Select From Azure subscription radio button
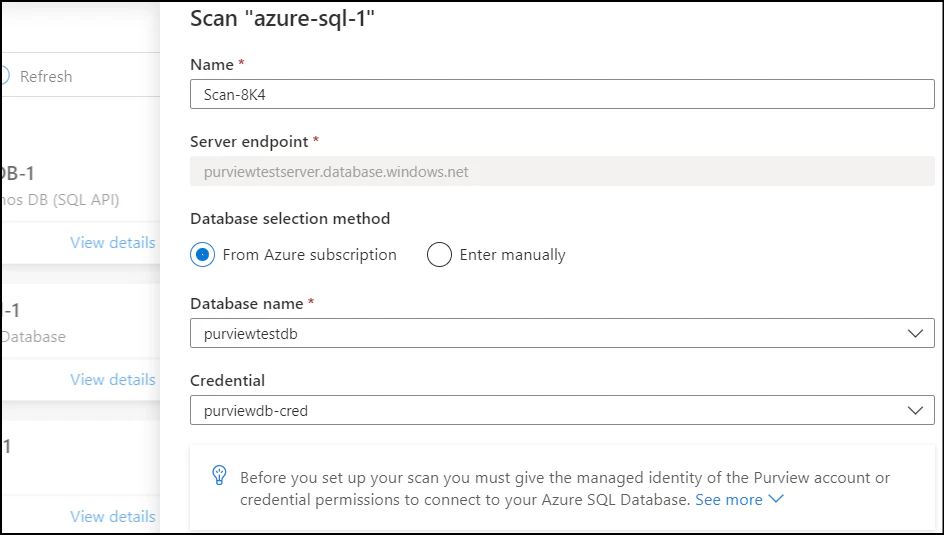Image resolution: width=944 pixels, height=535 pixels. (x=203, y=255)
